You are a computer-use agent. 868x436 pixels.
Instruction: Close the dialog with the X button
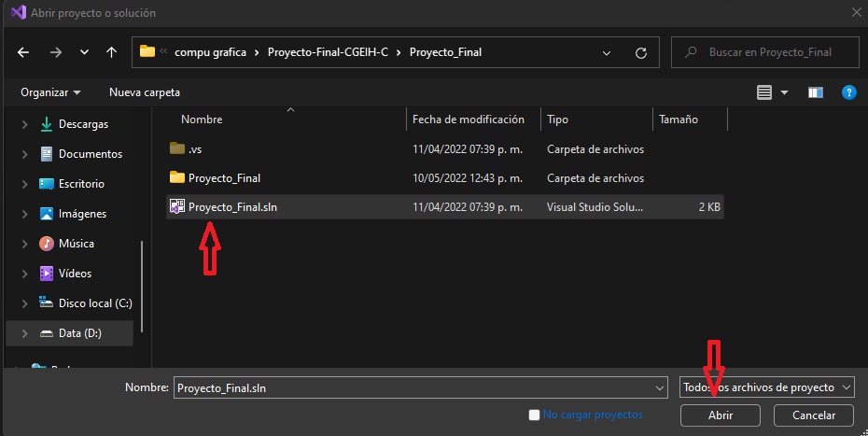coord(856,12)
